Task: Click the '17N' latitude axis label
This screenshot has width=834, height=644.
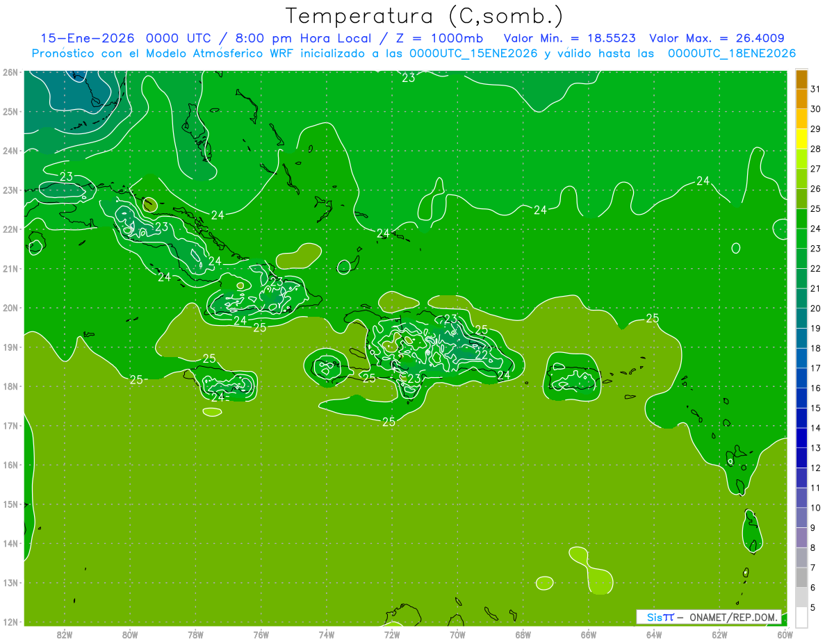Action: pyautogui.click(x=10, y=425)
